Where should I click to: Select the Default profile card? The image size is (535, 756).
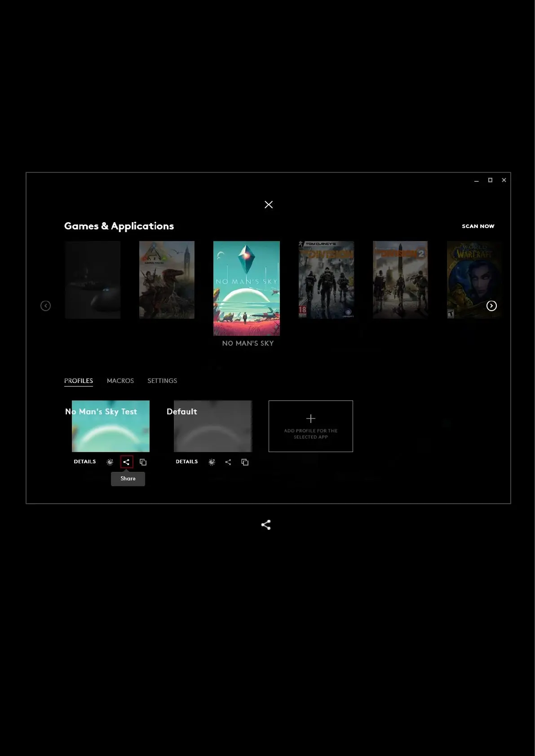213,426
